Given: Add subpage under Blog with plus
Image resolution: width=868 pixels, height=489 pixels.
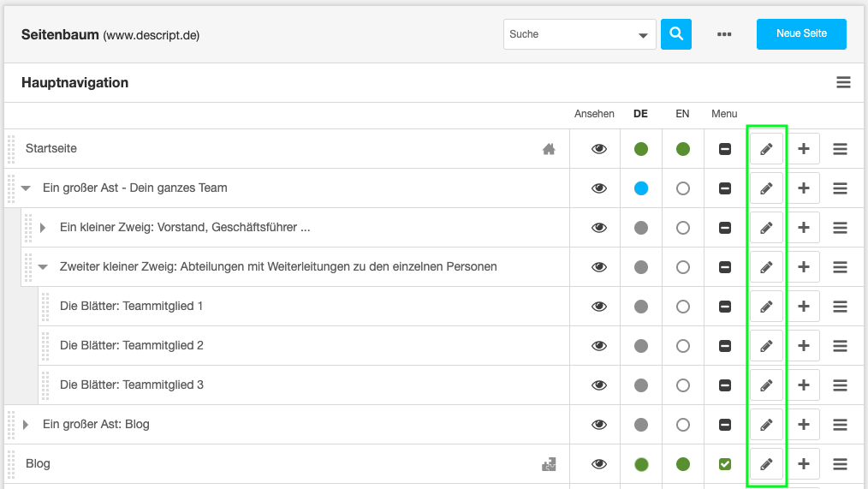Looking at the screenshot, I should (x=804, y=463).
